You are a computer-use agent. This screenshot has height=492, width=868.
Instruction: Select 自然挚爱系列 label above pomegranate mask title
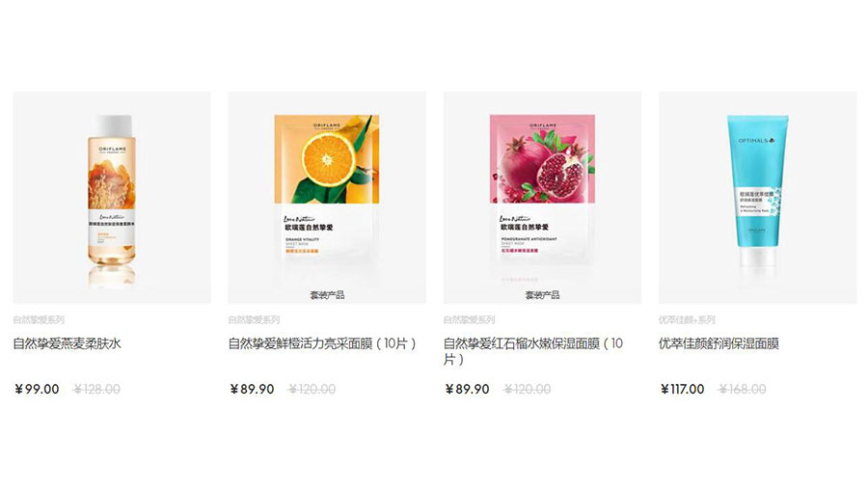coord(469,320)
